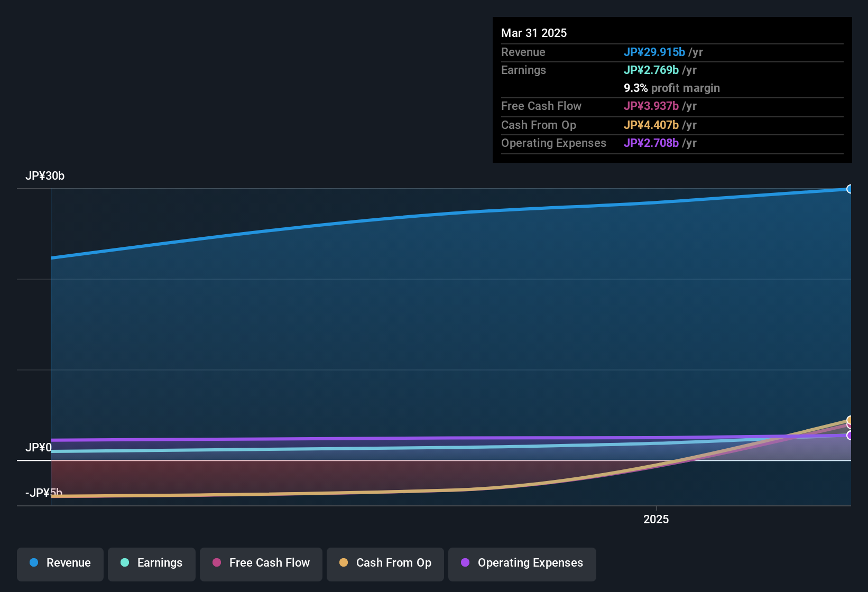
Task: Click the Cash From Op label in tooltip
Action: pyautogui.click(x=539, y=125)
